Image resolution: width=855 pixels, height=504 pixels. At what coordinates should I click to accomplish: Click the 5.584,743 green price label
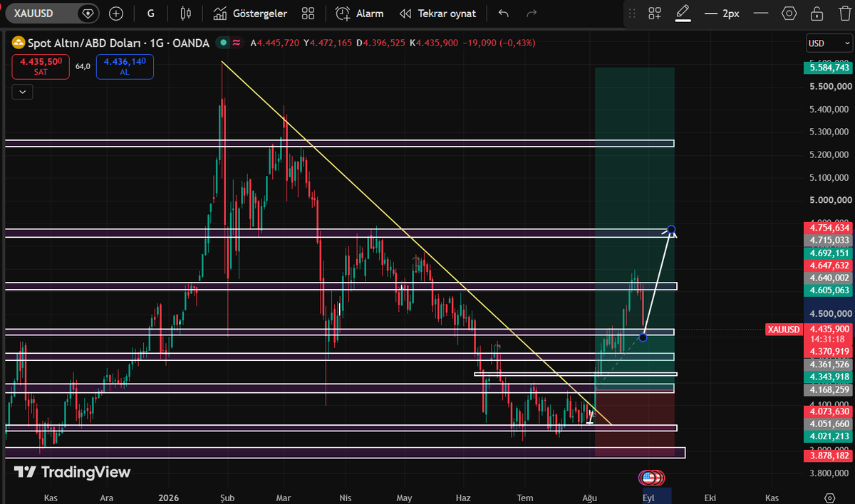click(829, 68)
